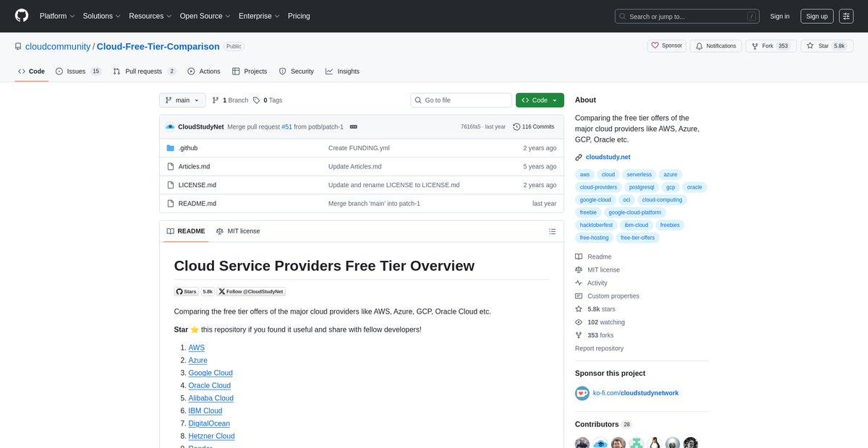Switch to the Insights tab
This screenshot has height=448, width=868.
pos(342,72)
